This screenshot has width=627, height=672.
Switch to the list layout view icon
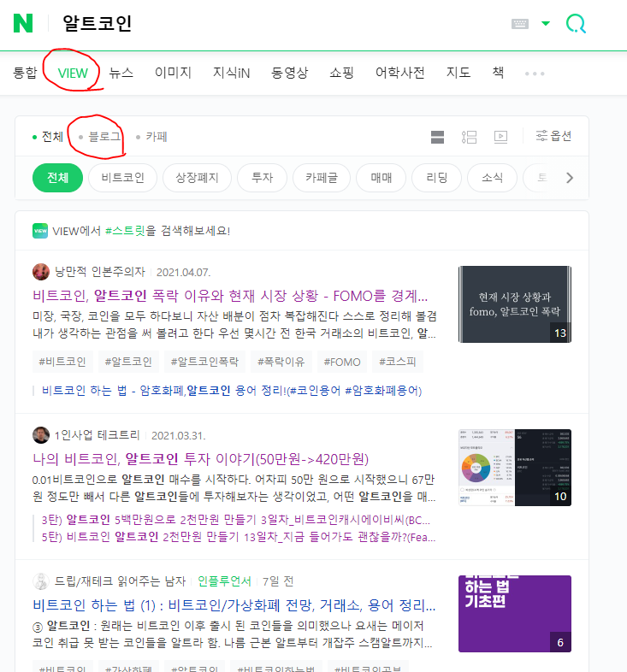(469, 137)
